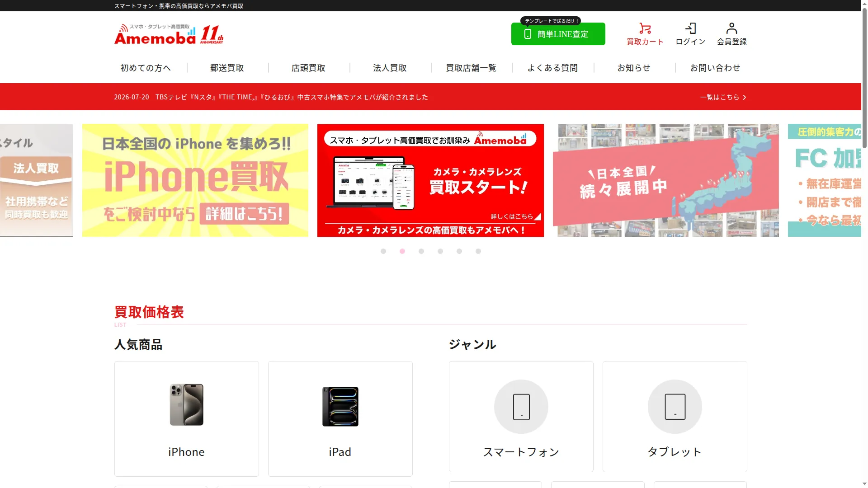The height and width of the screenshot is (488, 868).
Task: Open the 法人買取 menu item
Action: [x=390, y=68]
